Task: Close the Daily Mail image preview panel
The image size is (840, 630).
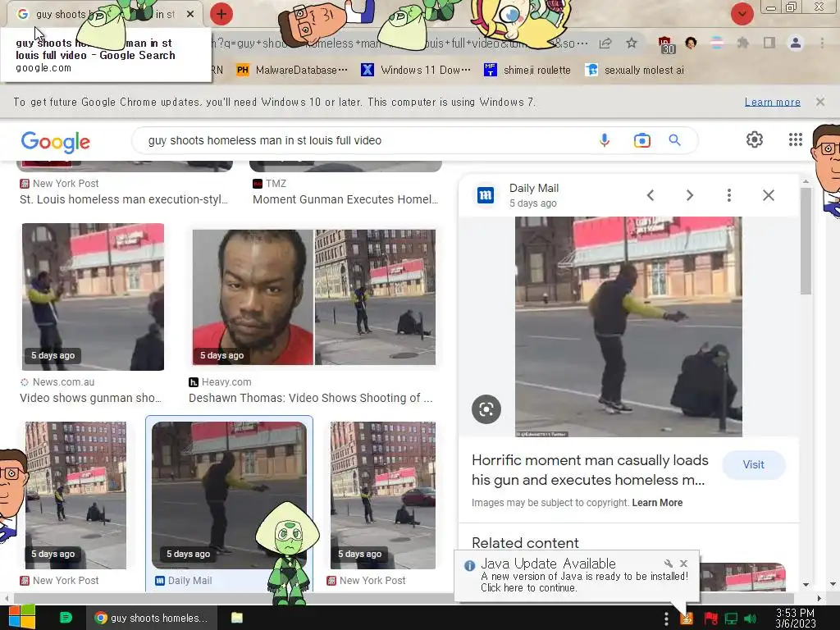Action: 768,195
